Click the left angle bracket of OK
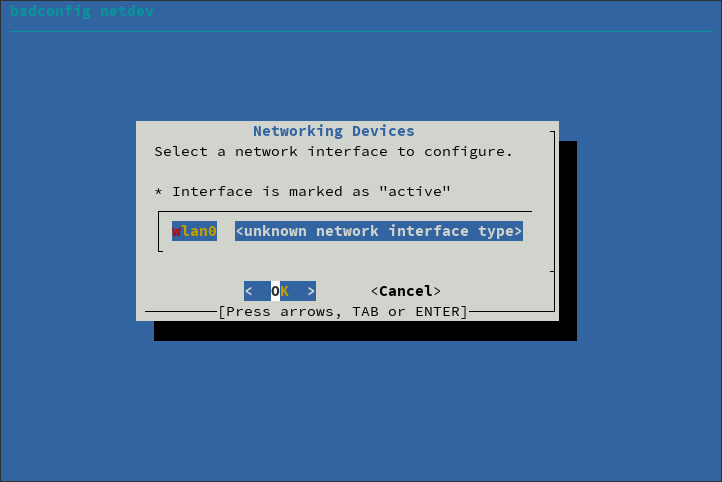The image size is (722, 482). (249, 291)
